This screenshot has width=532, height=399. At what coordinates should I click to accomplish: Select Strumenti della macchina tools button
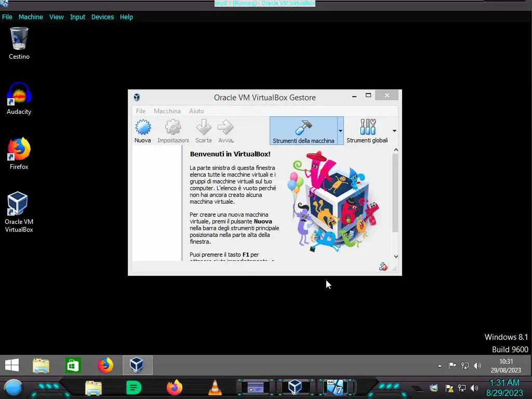303,131
